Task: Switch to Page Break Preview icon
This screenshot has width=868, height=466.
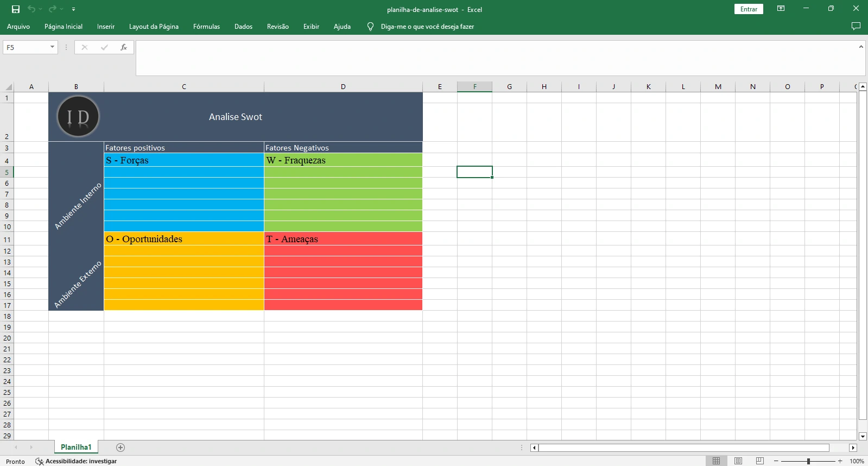Action: pos(760,461)
